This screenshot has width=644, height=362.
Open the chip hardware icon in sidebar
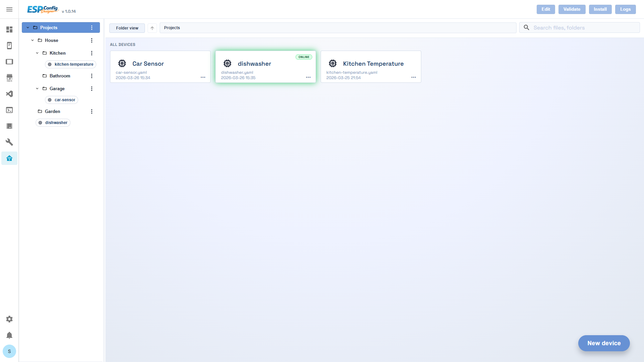point(9,126)
